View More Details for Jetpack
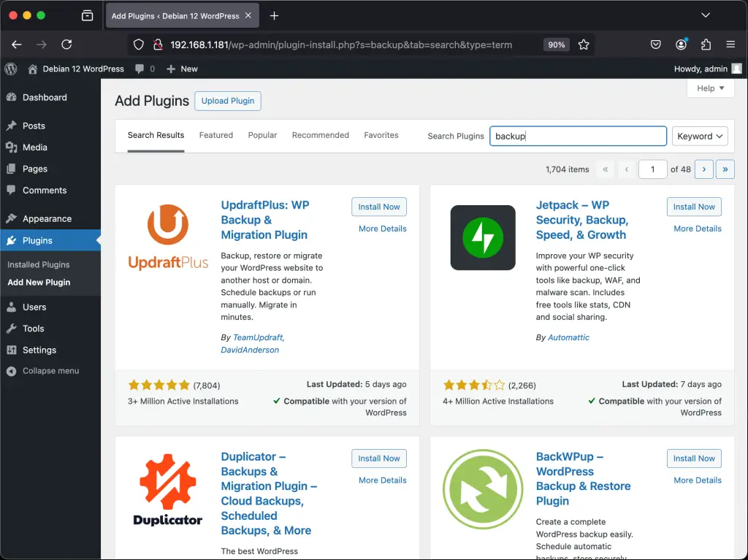748x560 pixels. coord(697,229)
